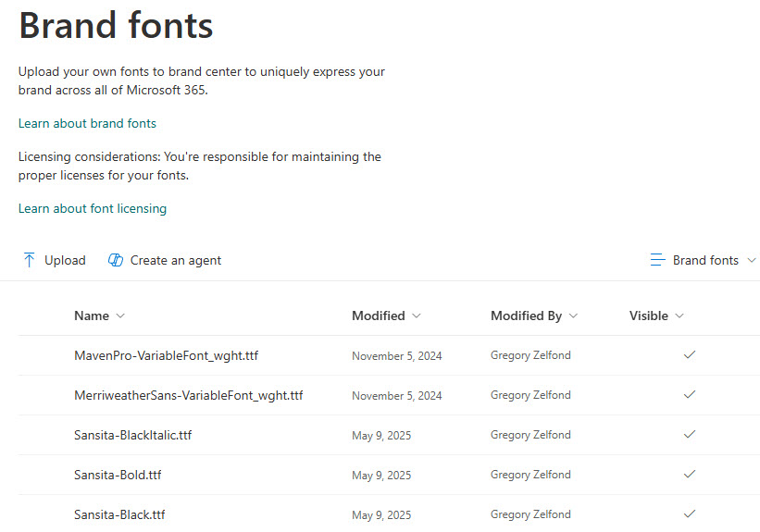This screenshot has width=760, height=532.
Task: Click the Brand fonts list view icon
Action: coord(658,260)
